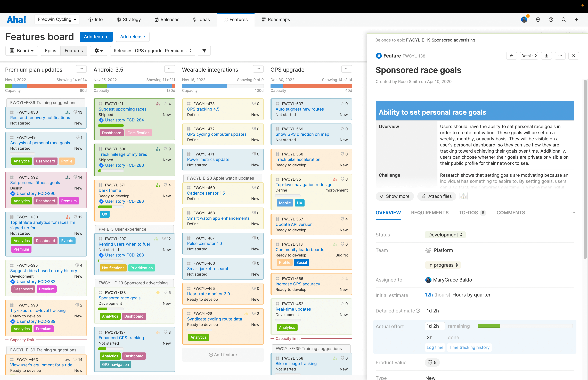Open the settings gear in the top bar
588x380 pixels.
click(x=538, y=20)
